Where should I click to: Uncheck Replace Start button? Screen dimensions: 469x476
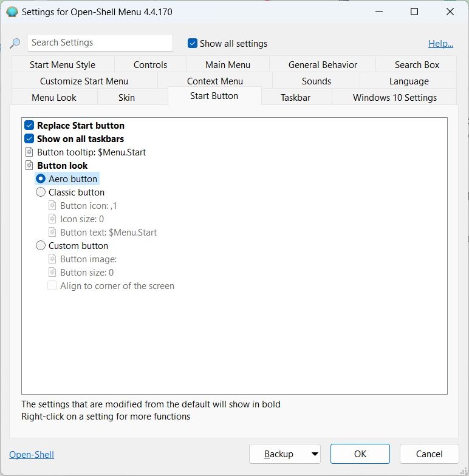click(29, 125)
